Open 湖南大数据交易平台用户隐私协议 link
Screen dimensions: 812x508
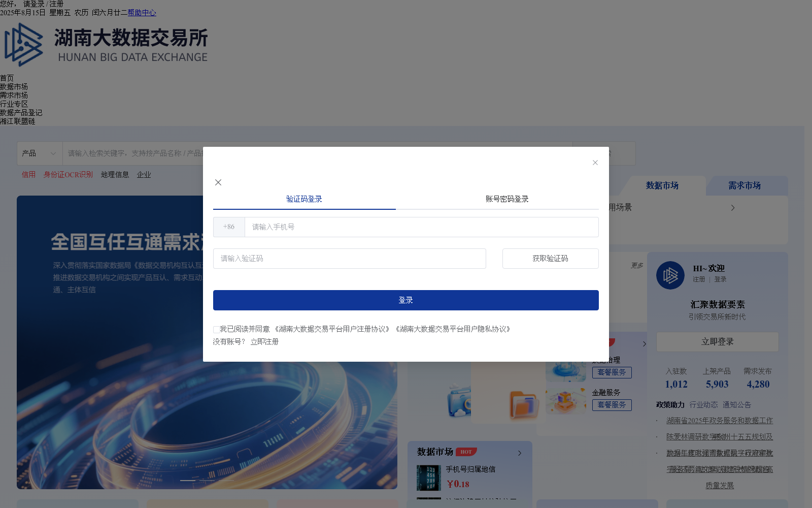point(453,329)
